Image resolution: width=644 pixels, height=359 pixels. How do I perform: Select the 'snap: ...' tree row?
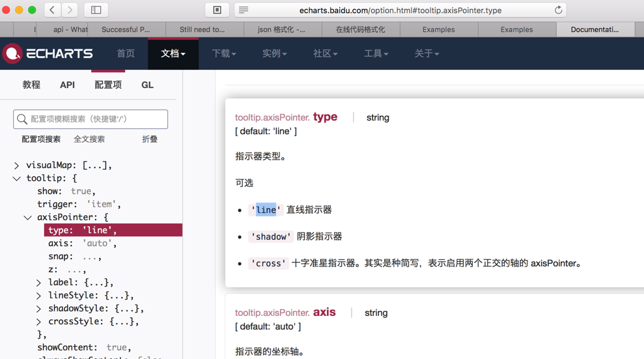(x=75, y=256)
